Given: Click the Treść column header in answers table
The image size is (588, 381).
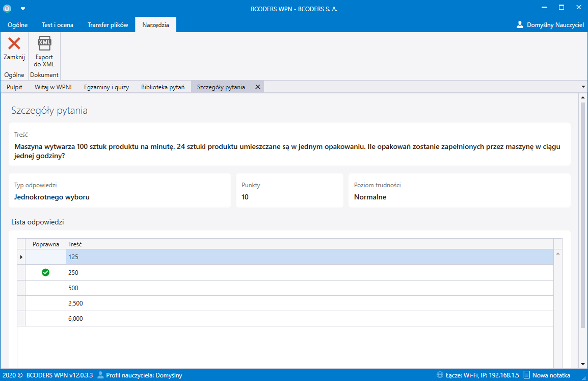Looking at the screenshot, I should pyautogui.click(x=310, y=244).
